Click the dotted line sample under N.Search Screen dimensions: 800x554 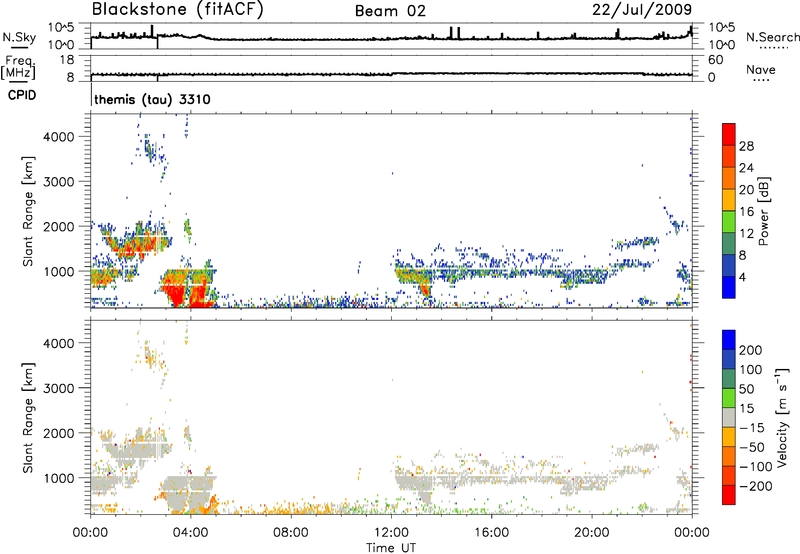pyautogui.click(x=774, y=48)
